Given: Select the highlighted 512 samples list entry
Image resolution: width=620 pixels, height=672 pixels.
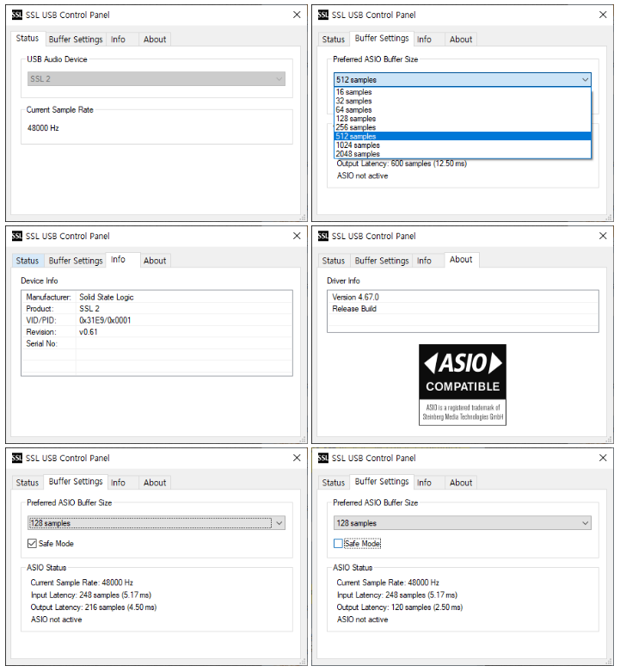Looking at the screenshot, I should [463, 136].
